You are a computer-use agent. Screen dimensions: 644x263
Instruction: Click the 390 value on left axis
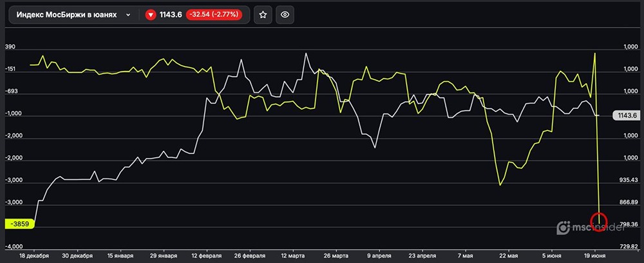point(11,47)
